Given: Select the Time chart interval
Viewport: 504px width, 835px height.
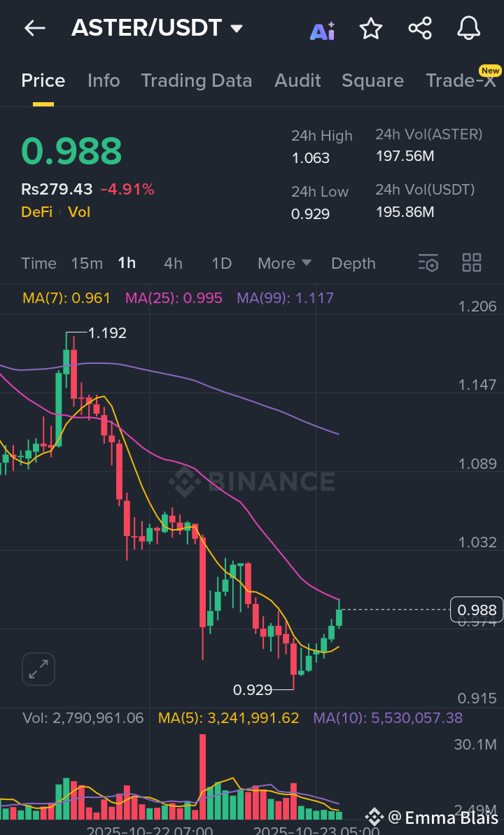Looking at the screenshot, I should pos(39,263).
